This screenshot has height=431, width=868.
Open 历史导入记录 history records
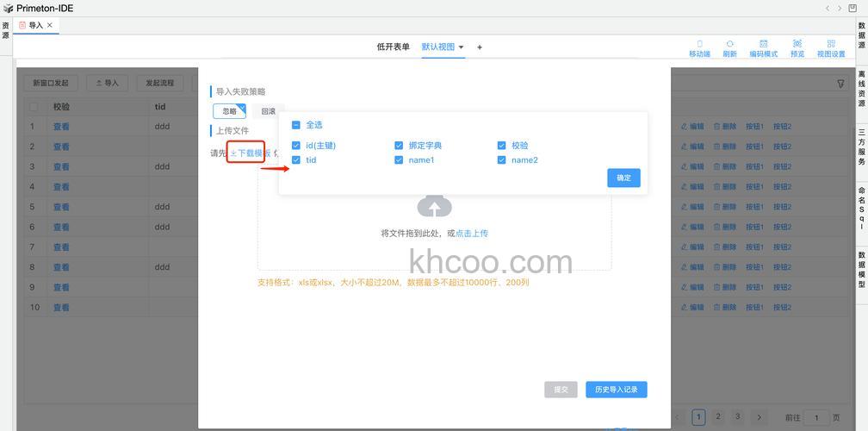click(x=617, y=390)
